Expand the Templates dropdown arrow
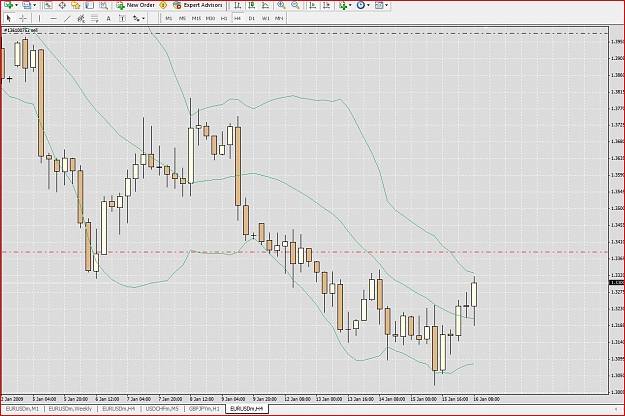 point(387,5)
